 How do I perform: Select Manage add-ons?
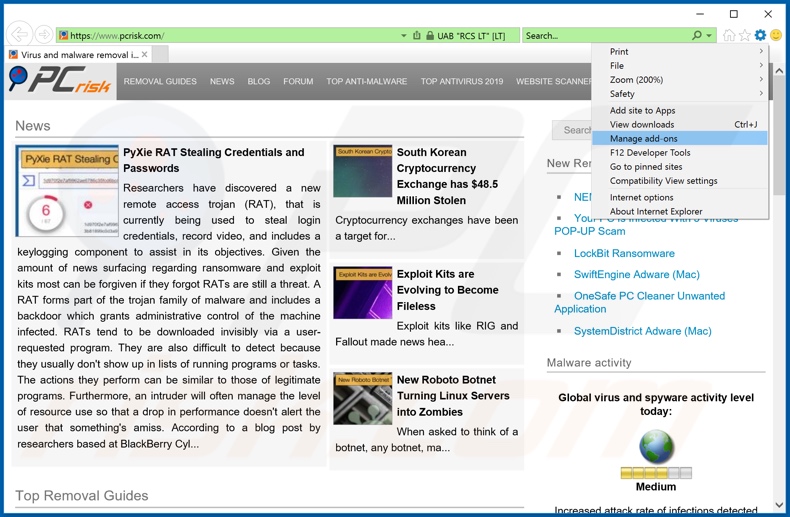(680, 139)
